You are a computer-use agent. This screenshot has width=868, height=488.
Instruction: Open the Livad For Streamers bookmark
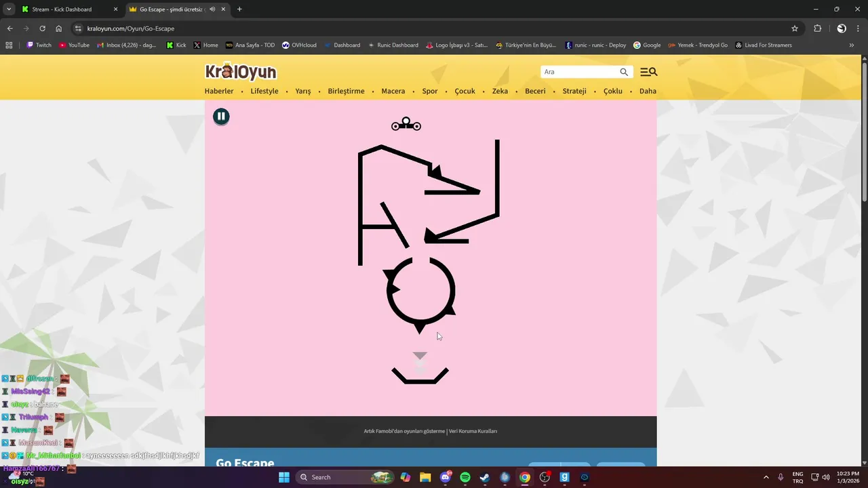pos(763,45)
